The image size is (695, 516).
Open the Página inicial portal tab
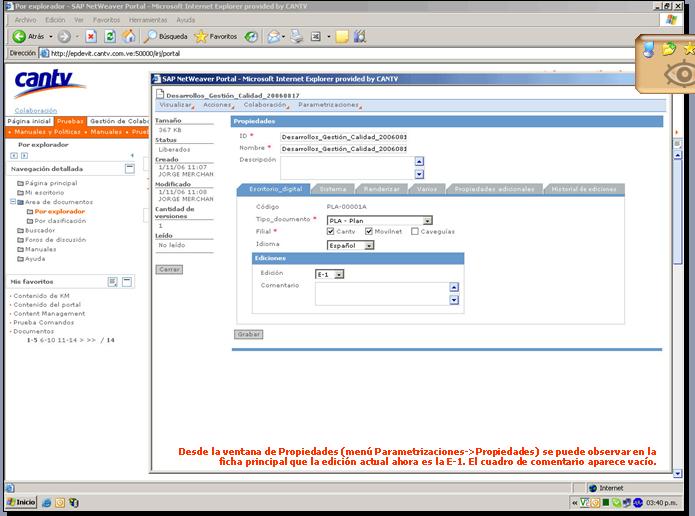click(x=29, y=121)
